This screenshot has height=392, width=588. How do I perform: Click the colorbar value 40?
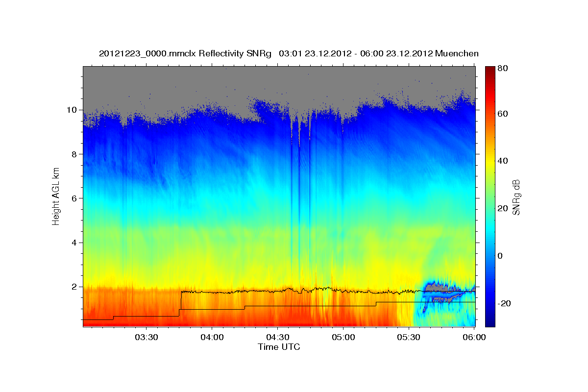(x=503, y=161)
